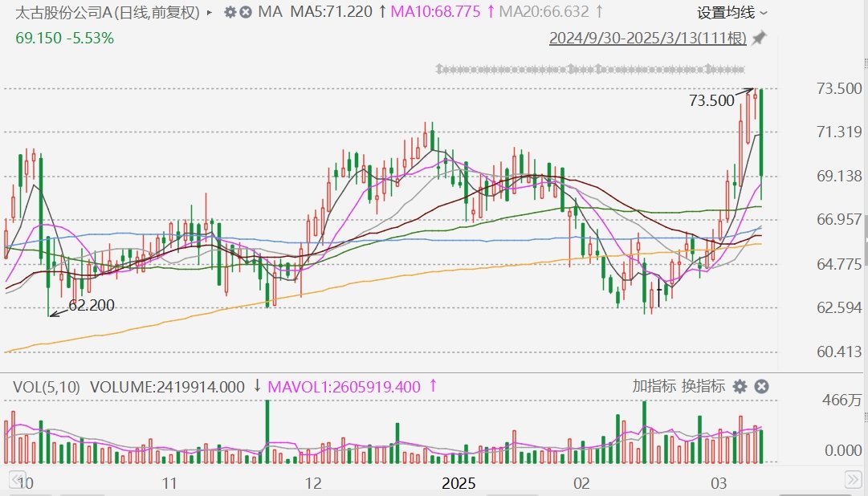Click the 60.413 price axis label
The image size is (868, 496).
tap(839, 352)
